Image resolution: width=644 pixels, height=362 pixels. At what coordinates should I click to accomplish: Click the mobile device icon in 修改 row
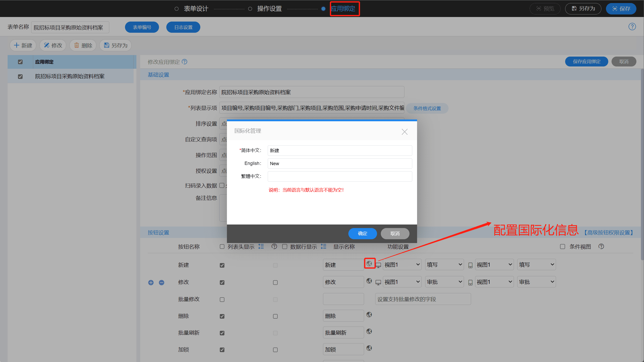click(470, 283)
